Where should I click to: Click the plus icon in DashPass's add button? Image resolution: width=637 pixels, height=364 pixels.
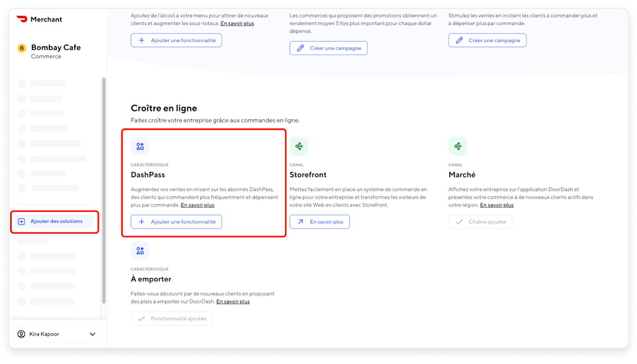141,222
